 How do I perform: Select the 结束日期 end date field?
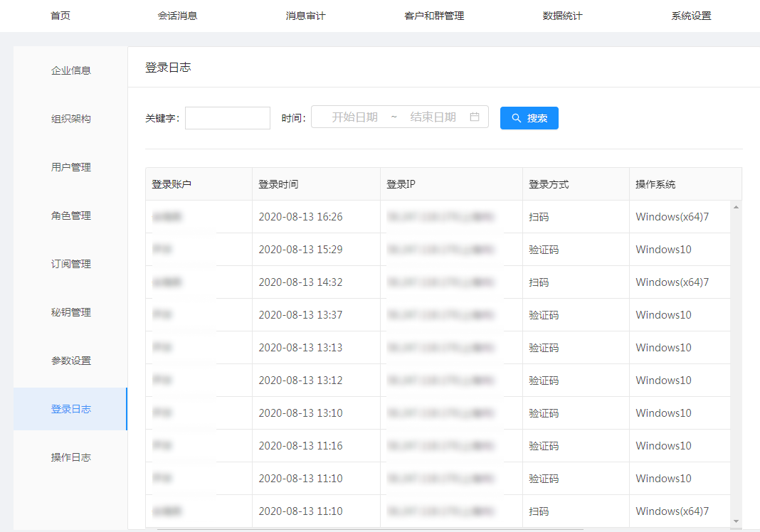point(433,117)
